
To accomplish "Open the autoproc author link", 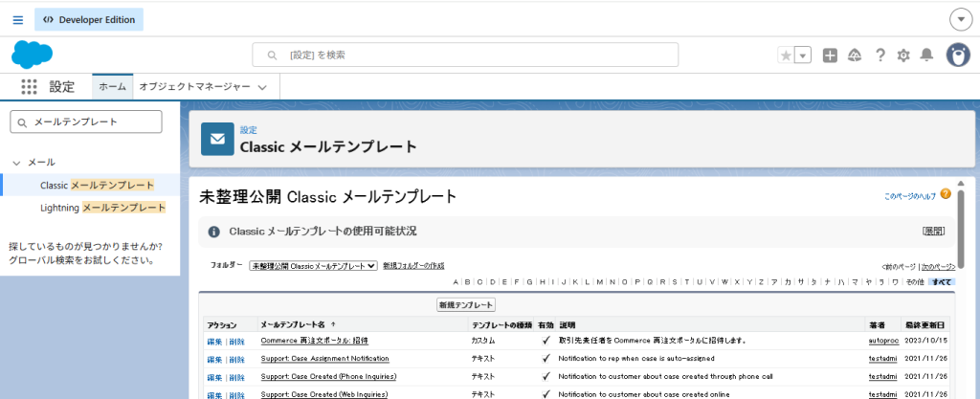I will coord(883,341).
